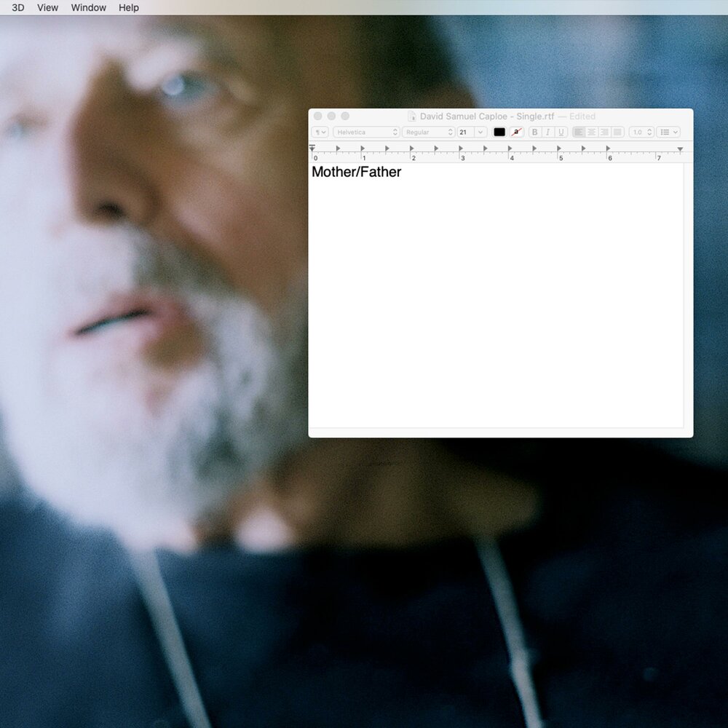
Task: Center-align the text
Action: [x=592, y=132]
